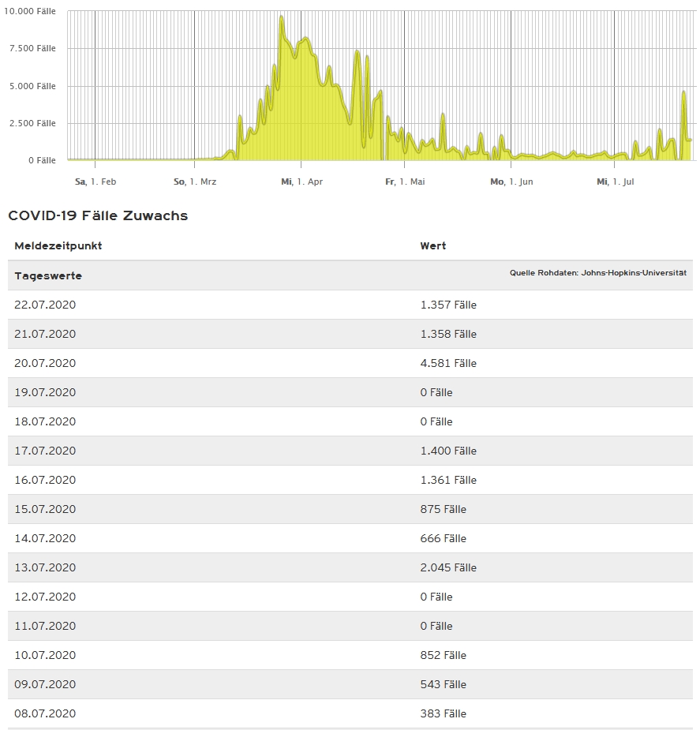
Task: Click the Wert column header
Action: pyautogui.click(x=433, y=245)
